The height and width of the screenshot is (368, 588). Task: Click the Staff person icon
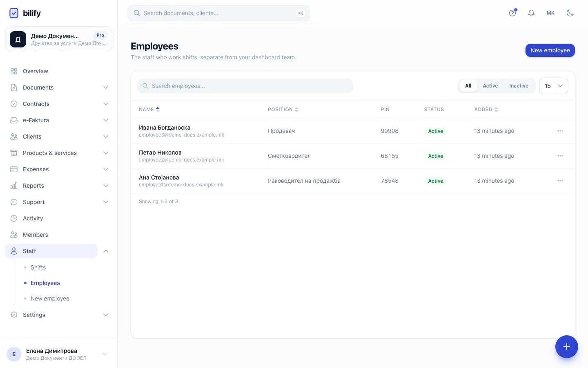pos(14,251)
